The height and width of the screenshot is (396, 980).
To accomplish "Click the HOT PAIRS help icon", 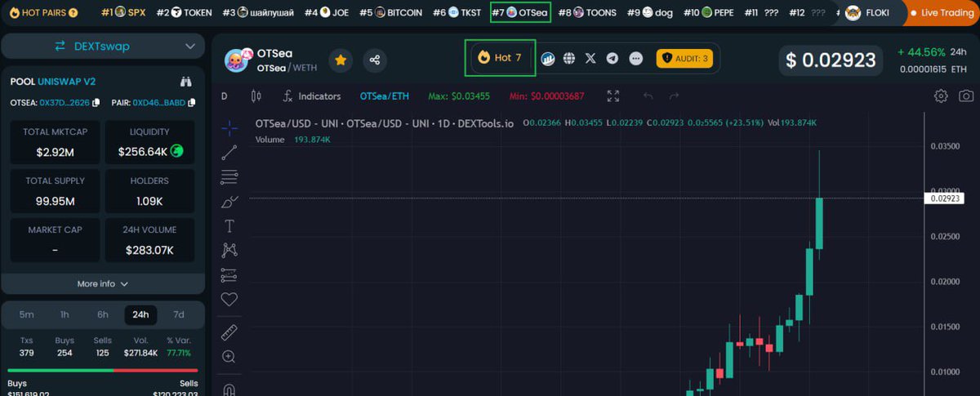I will point(73,13).
